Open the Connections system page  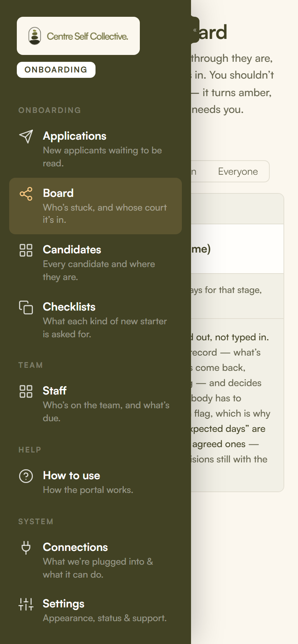coord(96,560)
